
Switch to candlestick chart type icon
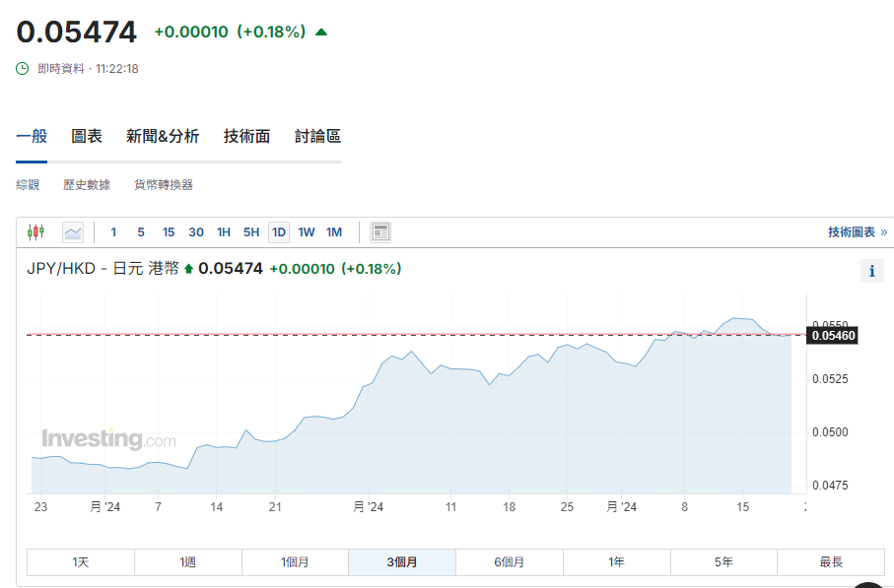point(36,232)
